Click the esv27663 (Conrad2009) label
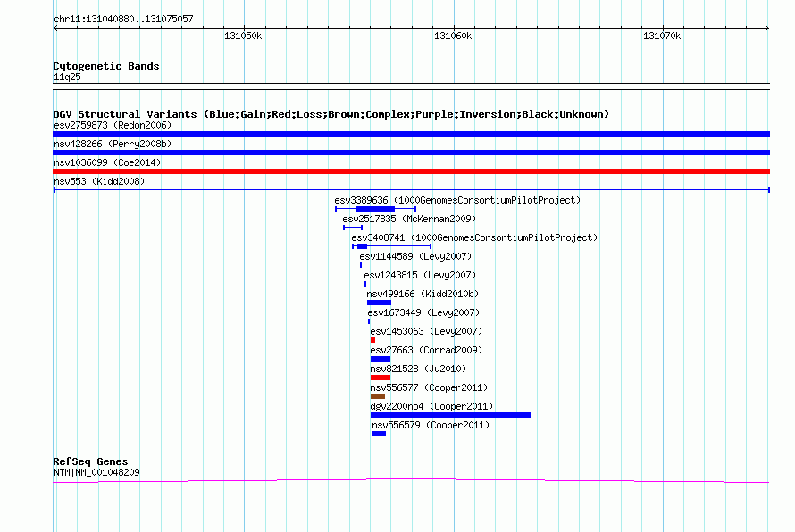This screenshot has height=532, width=795. click(x=426, y=350)
